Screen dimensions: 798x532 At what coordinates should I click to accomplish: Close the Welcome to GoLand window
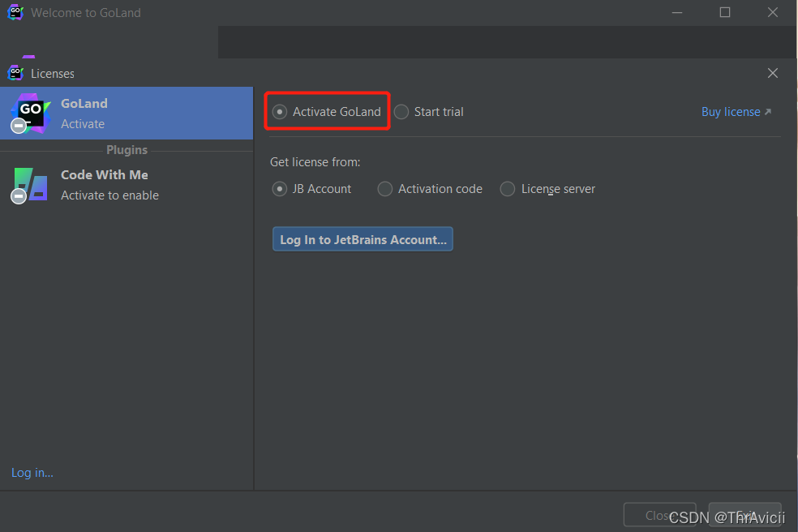coord(773,12)
